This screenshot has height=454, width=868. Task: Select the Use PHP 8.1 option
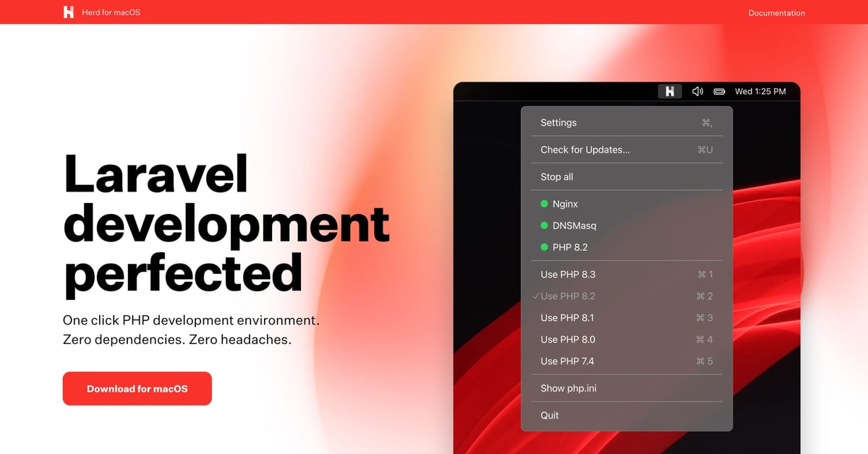click(568, 318)
